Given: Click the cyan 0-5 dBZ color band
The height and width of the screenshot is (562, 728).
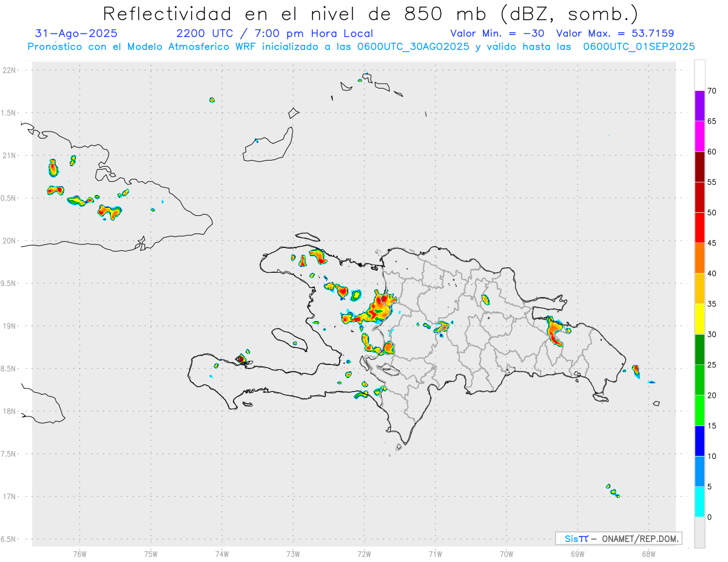Looking at the screenshot, I should [x=699, y=502].
